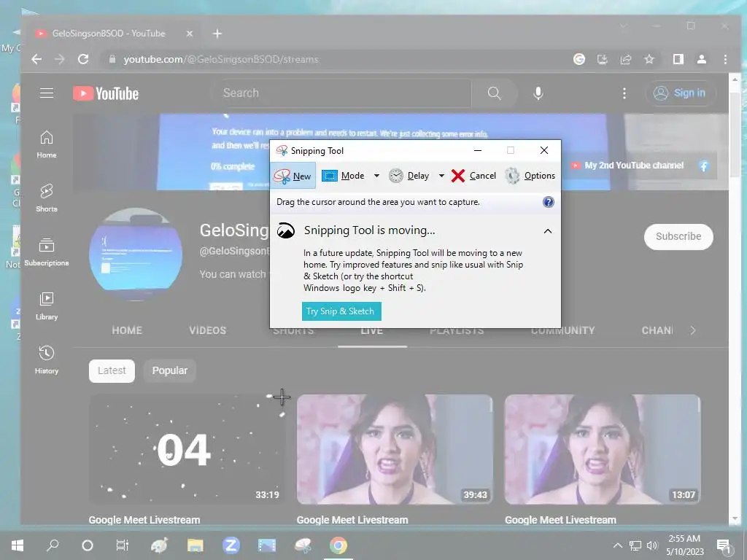This screenshot has width=747, height=560.
Task: Collapse the 'Snipping Tool is moving' notice
Action: pyautogui.click(x=548, y=231)
